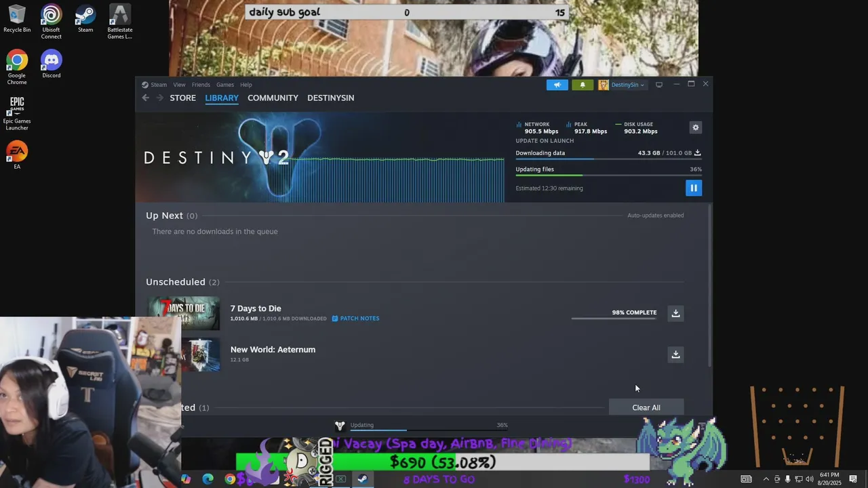
Task: Click the Destiny 2 banner logo
Action: pyautogui.click(x=217, y=157)
